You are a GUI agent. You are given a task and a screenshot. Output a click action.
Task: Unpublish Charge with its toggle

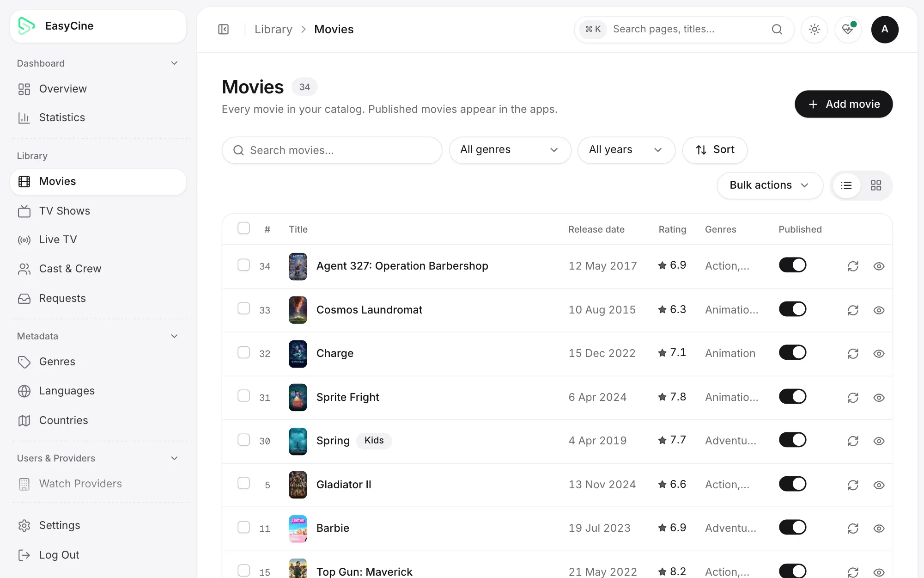click(792, 352)
